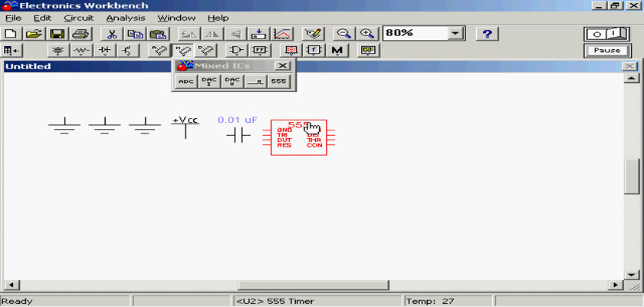
Task: Select the first ground symbol
Action: pyautogui.click(x=64, y=126)
